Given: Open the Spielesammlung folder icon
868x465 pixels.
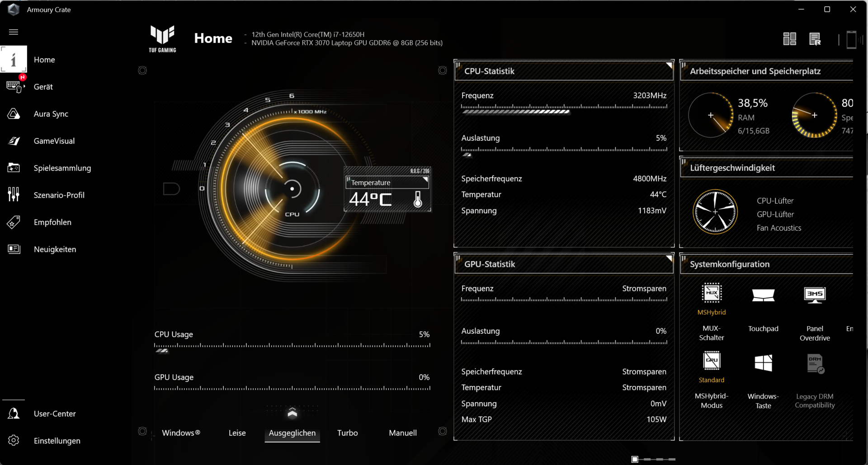Looking at the screenshot, I should point(14,168).
